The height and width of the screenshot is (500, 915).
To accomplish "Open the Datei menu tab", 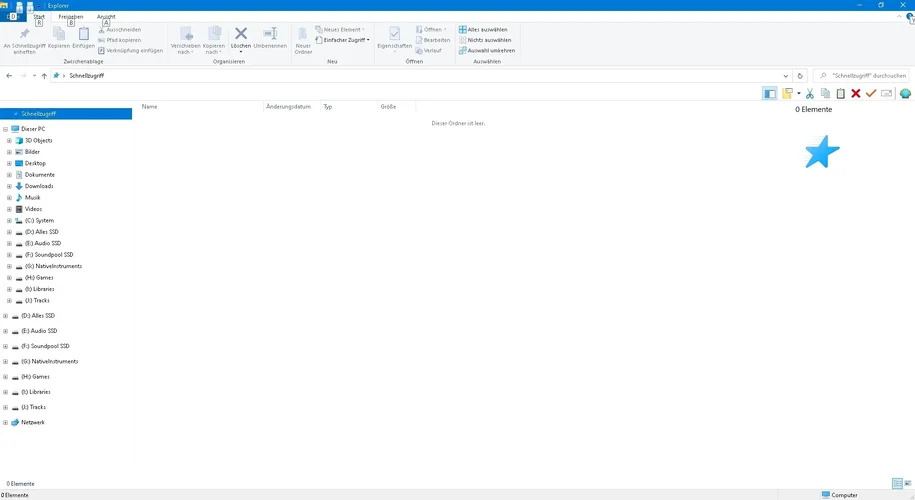I will coord(12,16).
